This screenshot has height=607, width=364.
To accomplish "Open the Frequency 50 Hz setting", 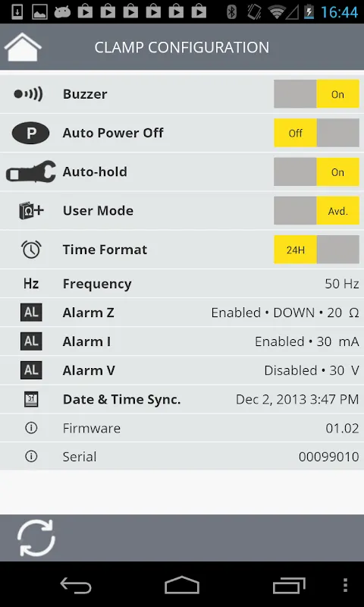I will [182, 283].
